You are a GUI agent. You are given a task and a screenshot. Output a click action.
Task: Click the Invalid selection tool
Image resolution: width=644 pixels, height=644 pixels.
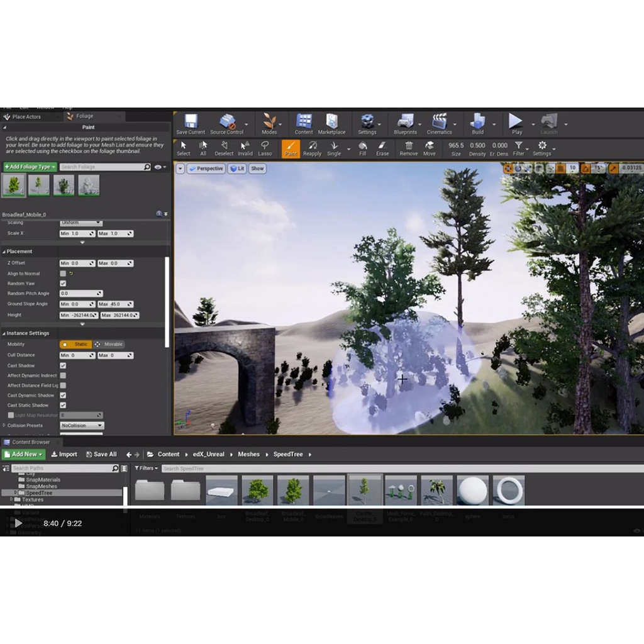tap(245, 148)
